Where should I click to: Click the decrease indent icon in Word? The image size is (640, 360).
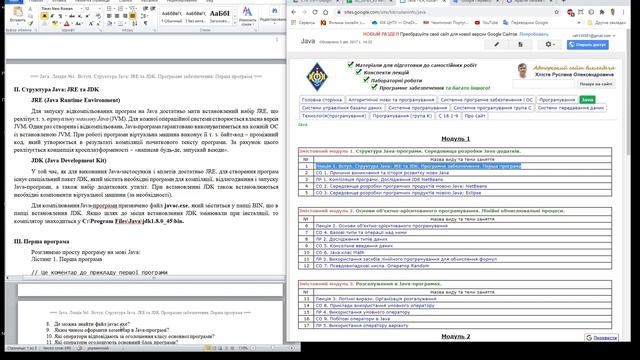pos(145,9)
